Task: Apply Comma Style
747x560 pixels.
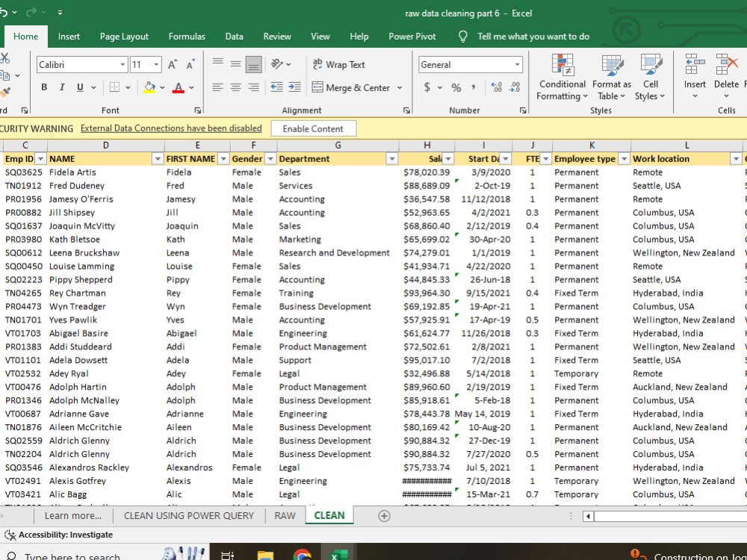Action: 474,87
